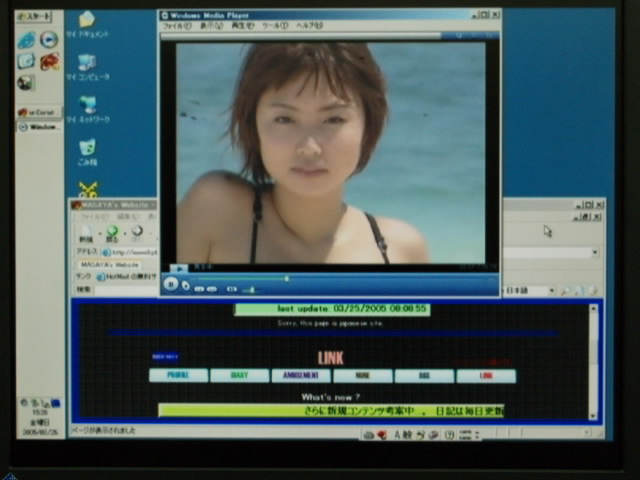
Task: Pause video in Windows Media Player
Action: click(x=171, y=284)
